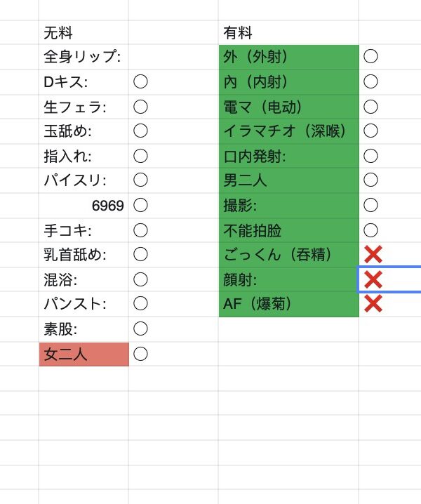This screenshot has height=504, width=421.
Task: Click the red X beside ごっくん row
Action: pyautogui.click(x=373, y=255)
